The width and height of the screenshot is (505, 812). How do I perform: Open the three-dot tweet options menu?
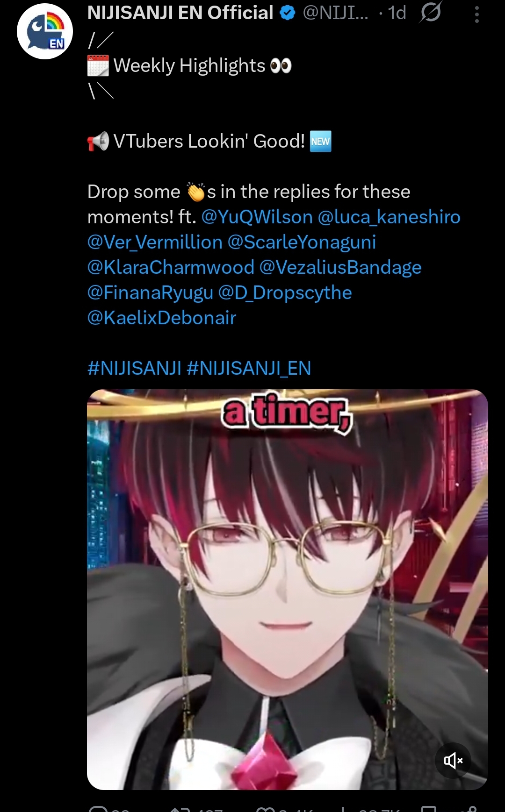[x=476, y=14]
